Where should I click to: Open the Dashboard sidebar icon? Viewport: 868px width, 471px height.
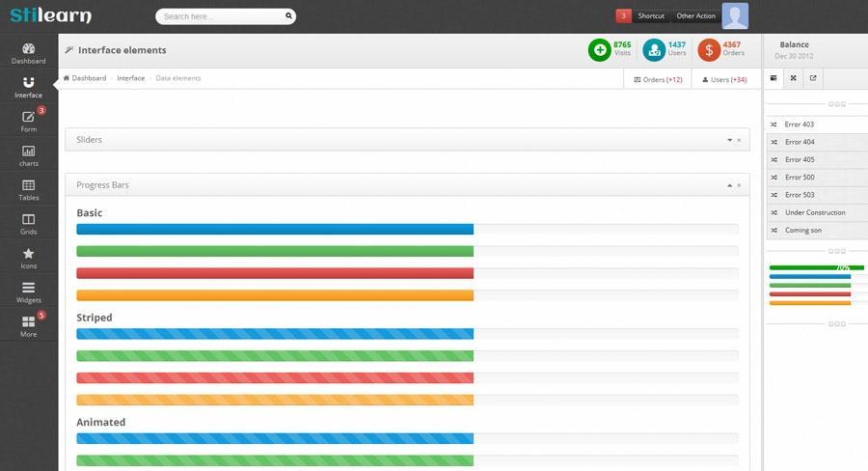click(28, 49)
